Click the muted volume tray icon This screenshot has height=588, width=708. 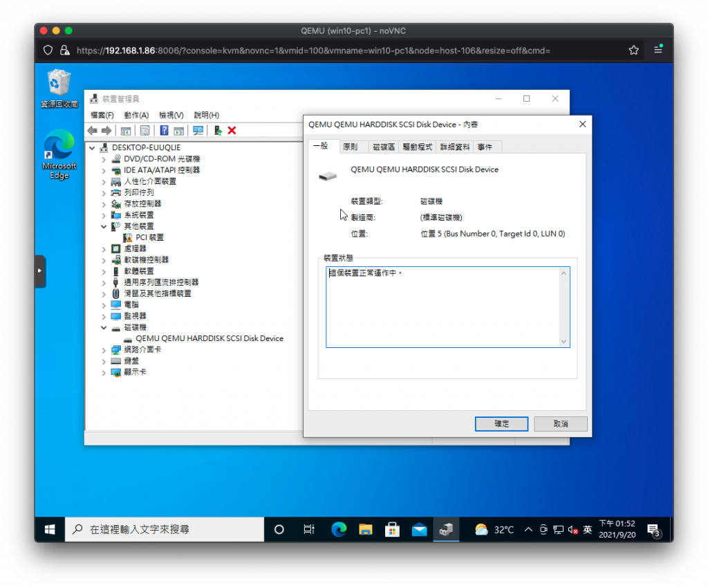click(573, 530)
